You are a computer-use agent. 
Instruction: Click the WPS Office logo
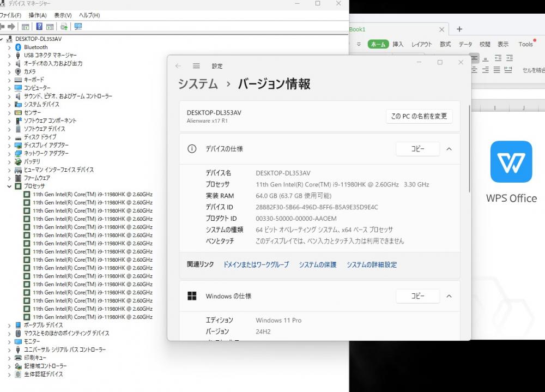pos(511,161)
